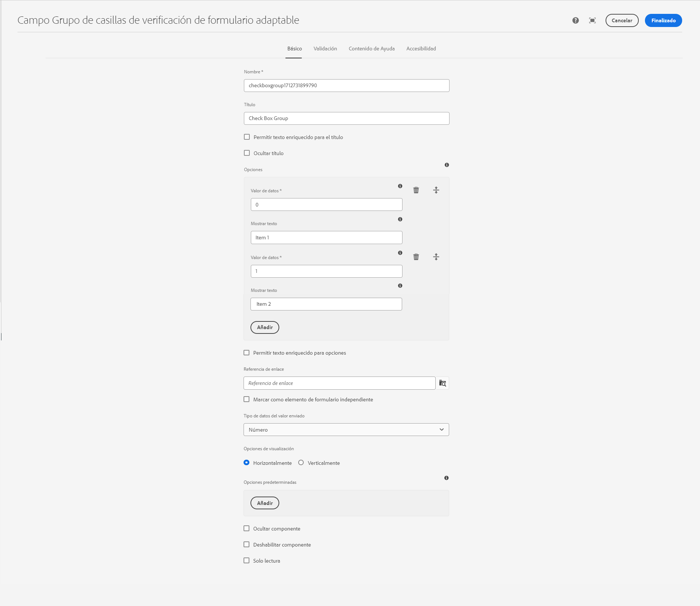The width and height of the screenshot is (700, 606).
Task: Click the Título input field
Action: point(346,119)
